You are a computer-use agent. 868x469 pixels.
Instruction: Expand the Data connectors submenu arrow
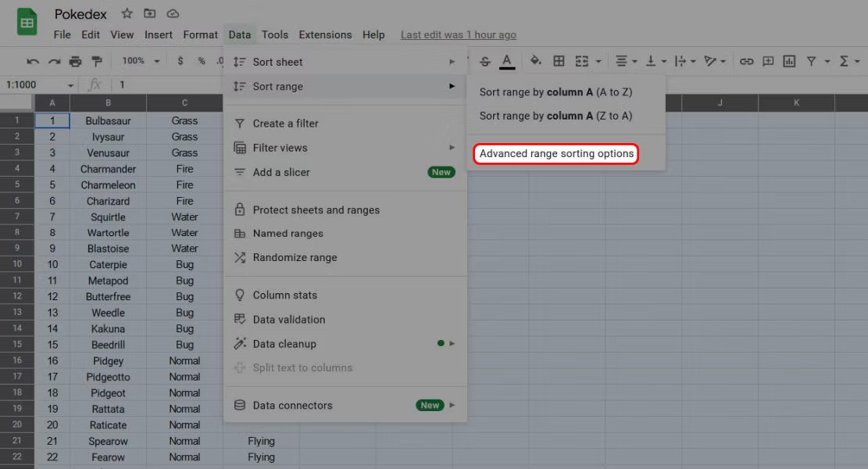[x=452, y=406]
